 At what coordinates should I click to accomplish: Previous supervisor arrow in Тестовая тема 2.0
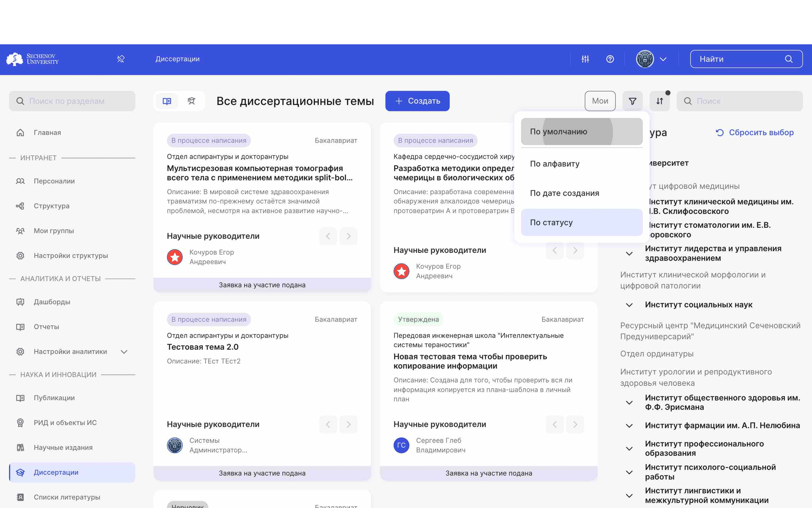click(x=328, y=424)
